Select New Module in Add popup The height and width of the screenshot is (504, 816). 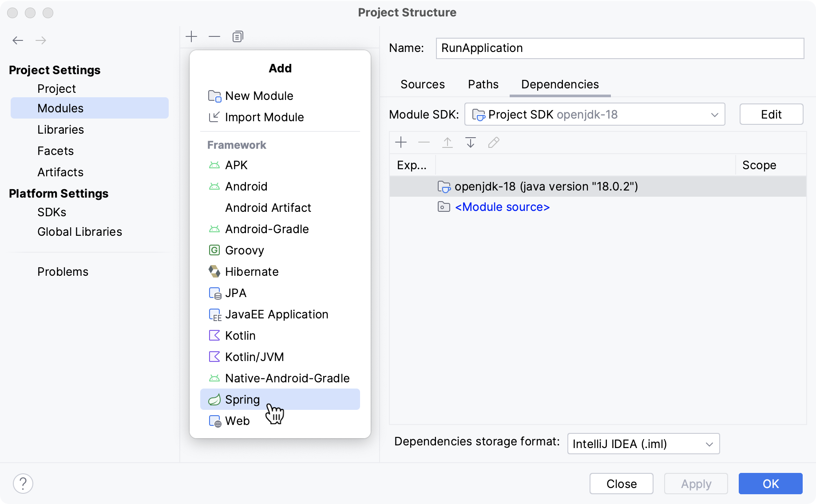click(259, 96)
